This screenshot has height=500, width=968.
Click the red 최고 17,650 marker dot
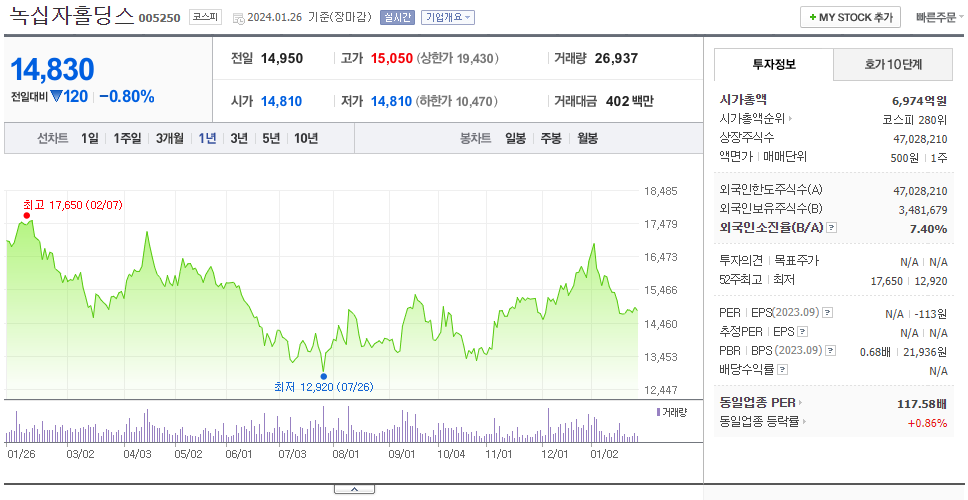point(27,215)
